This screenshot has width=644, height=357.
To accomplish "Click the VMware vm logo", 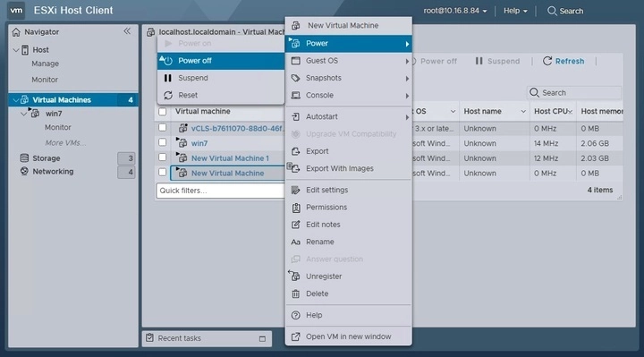I will pos(16,10).
